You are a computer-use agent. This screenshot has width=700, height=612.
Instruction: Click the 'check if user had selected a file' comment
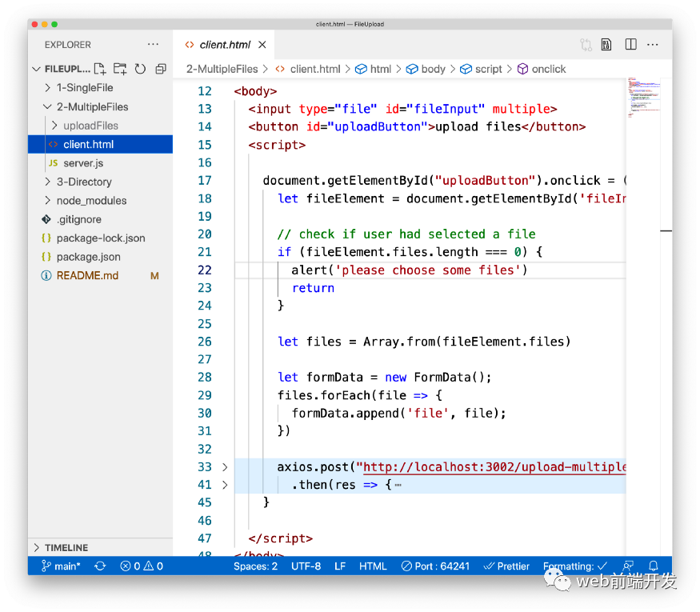(x=406, y=234)
